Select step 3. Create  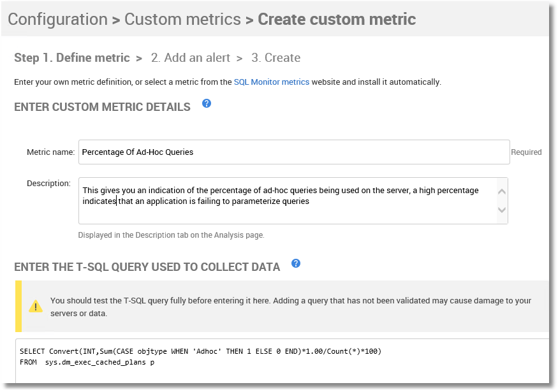(x=275, y=57)
